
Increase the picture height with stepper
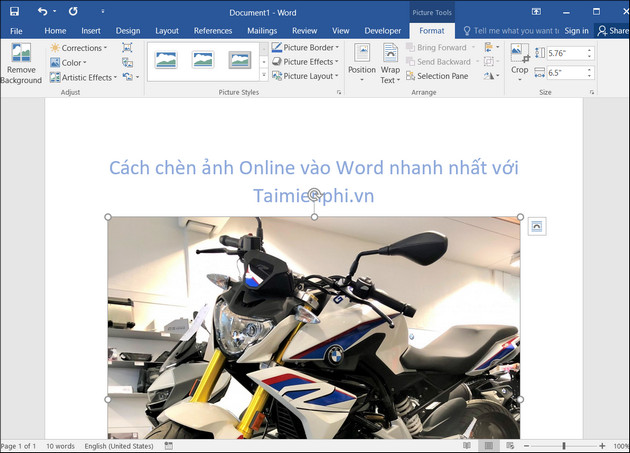(589, 50)
